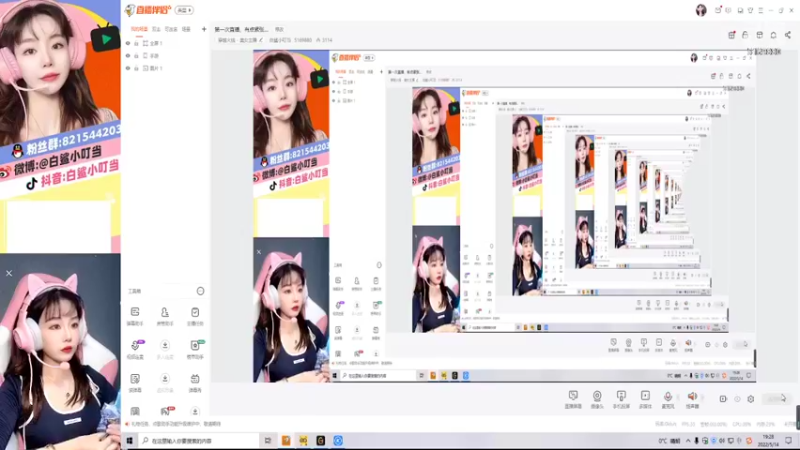Toggle visibility of the 全屏1 layer

click(x=128, y=43)
